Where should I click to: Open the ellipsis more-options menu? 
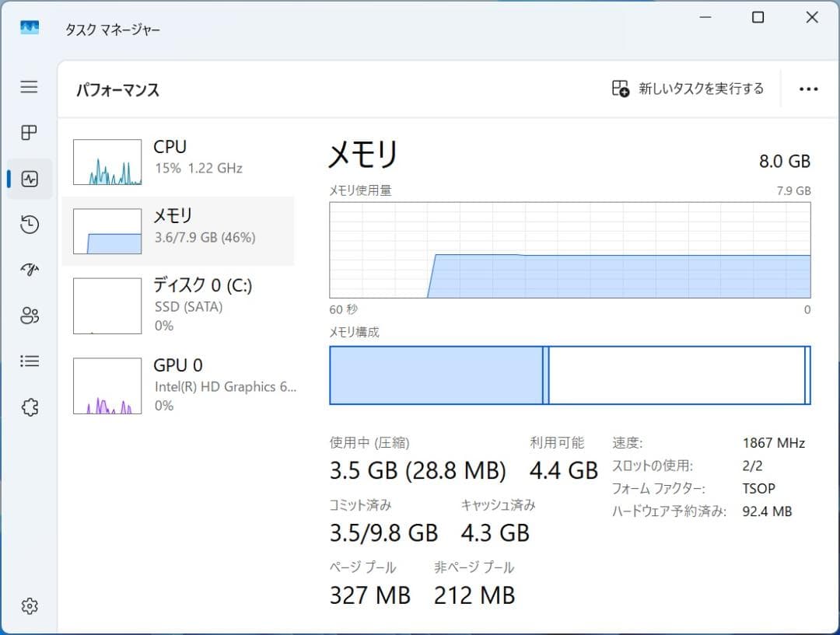(807, 89)
